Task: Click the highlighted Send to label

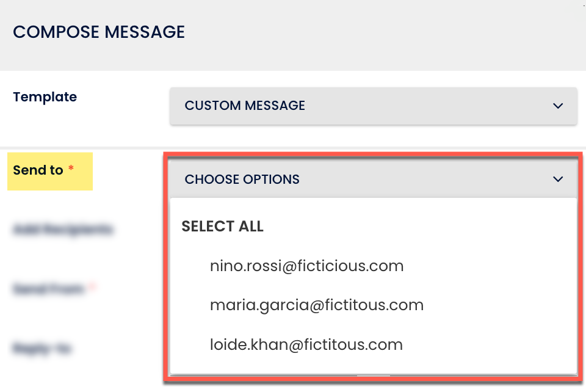Action: point(38,170)
